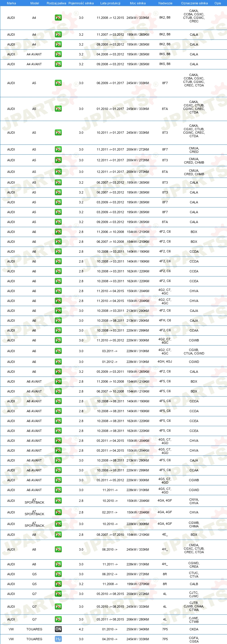
Task: Click petrol icon in A6 4FH, C6 row
Action: pos(58,321)
